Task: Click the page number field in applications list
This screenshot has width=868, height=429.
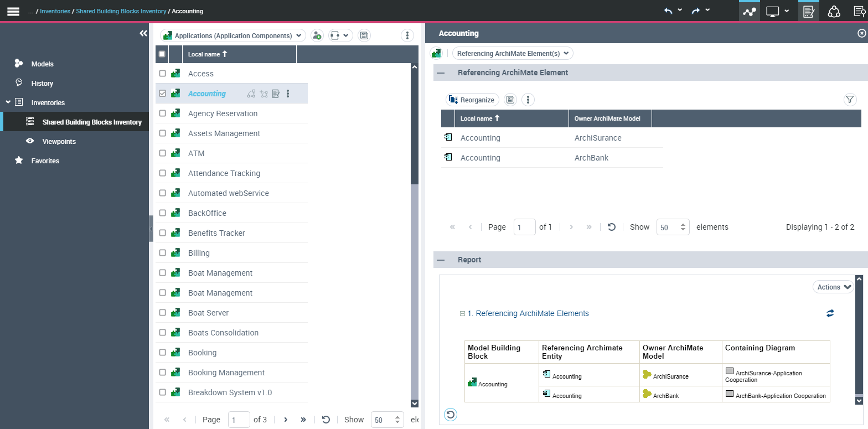Action: pos(239,420)
